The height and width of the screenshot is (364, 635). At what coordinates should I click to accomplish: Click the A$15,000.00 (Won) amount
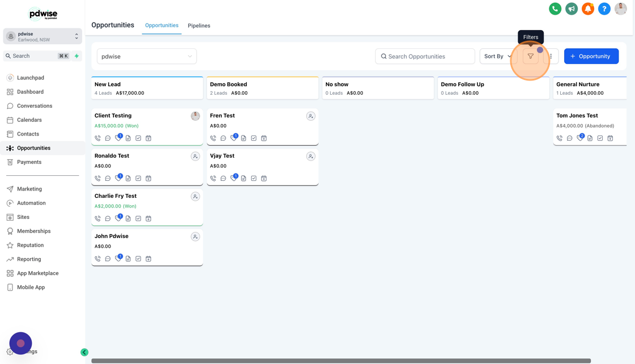click(x=116, y=125)
